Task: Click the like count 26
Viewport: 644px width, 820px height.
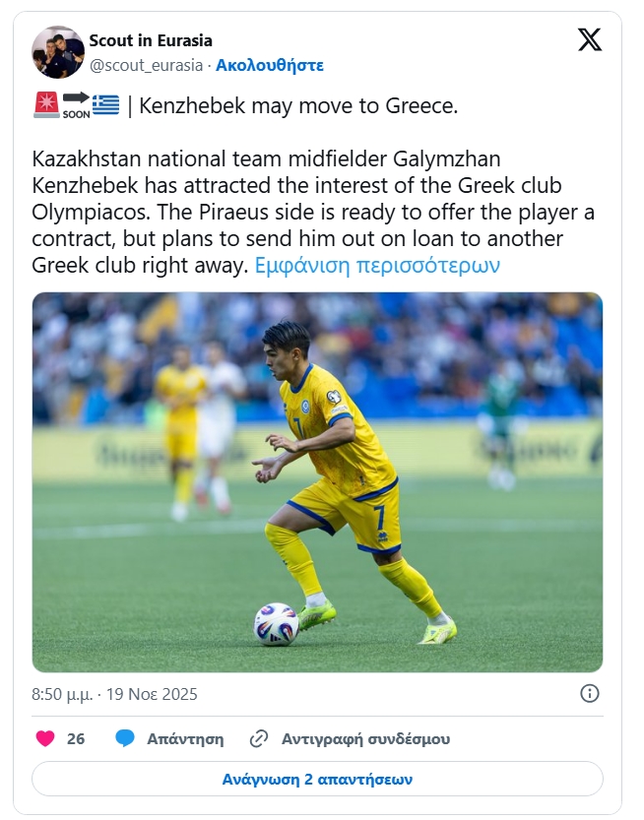Action: [x=76, y=738]
